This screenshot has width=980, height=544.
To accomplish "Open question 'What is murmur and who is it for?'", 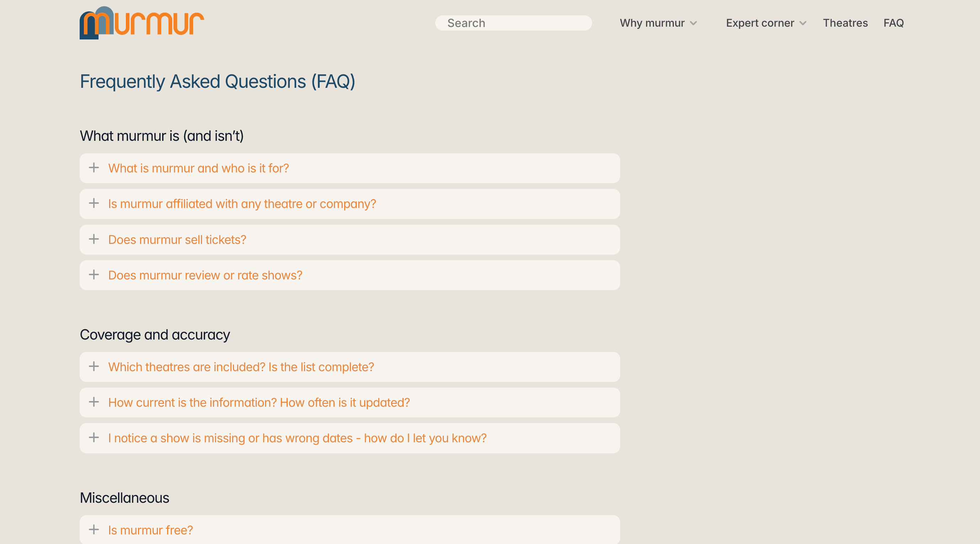I will tap(350, 168).
